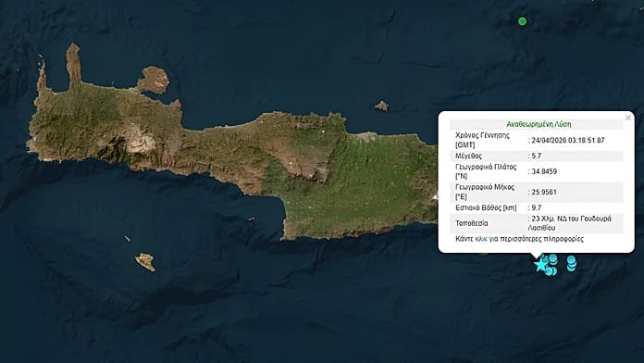The height and width of the screenshot is (363, 644).
Task: Select the green earthquake marker in the sea
Action: click(x=522, y=21)
